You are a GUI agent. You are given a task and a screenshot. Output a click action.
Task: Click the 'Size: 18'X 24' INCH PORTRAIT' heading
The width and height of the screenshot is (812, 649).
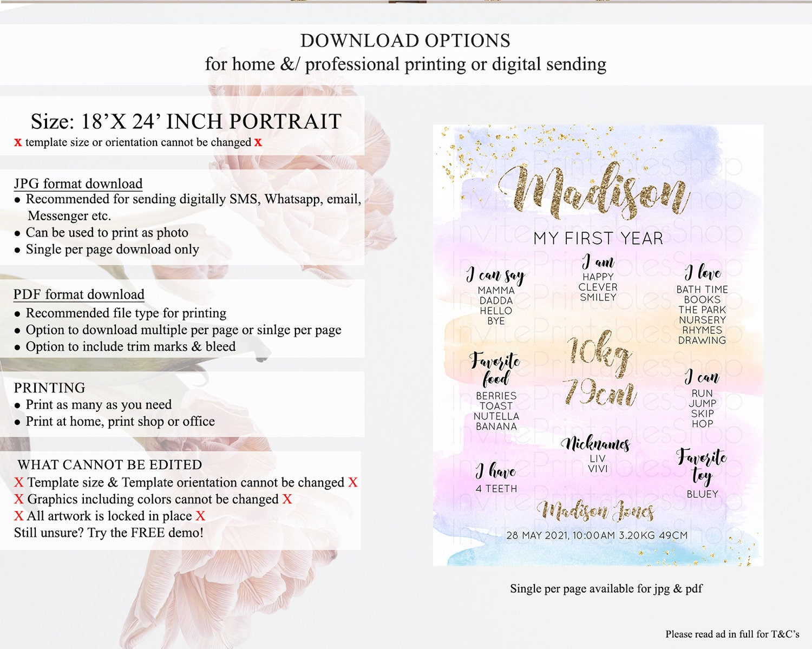(x=186, y=121)
